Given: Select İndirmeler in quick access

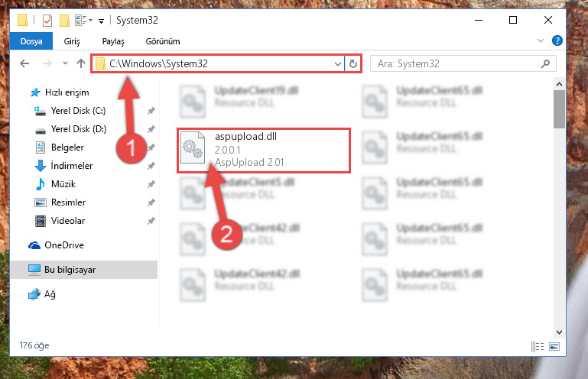Looking at the screenshot, I should pos(71,165).
